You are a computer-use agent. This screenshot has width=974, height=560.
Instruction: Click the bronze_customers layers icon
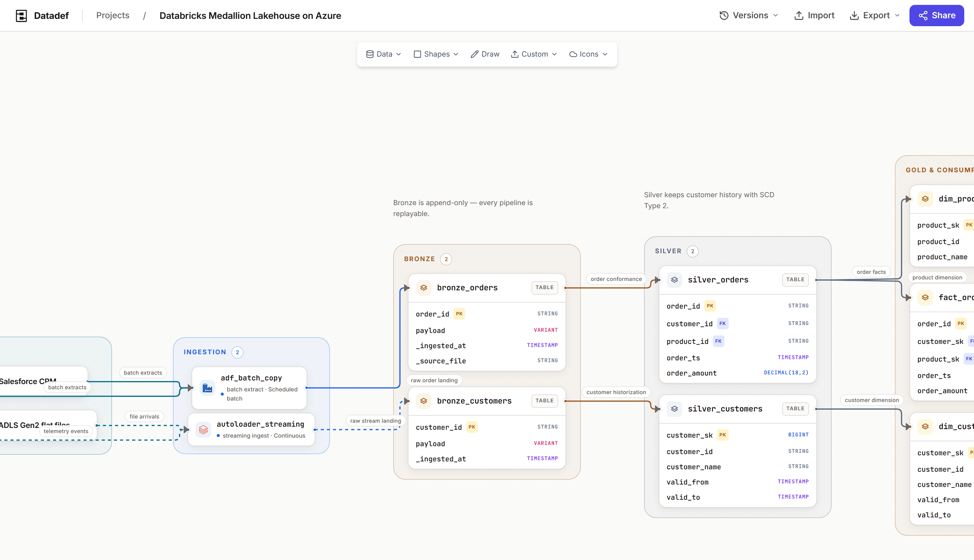point(423,401)
